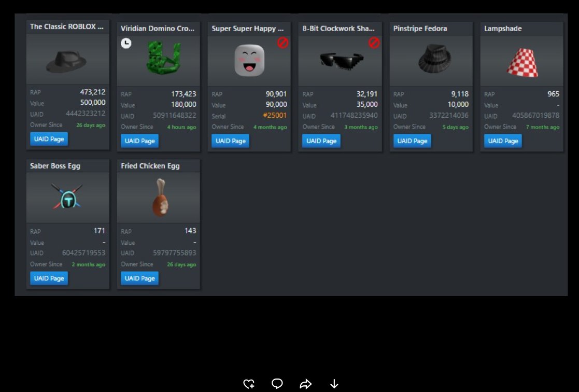Screen dimensions: 579x392
Task: Open UAID Page for Super Super Happy Face
Action: (231, 141)
